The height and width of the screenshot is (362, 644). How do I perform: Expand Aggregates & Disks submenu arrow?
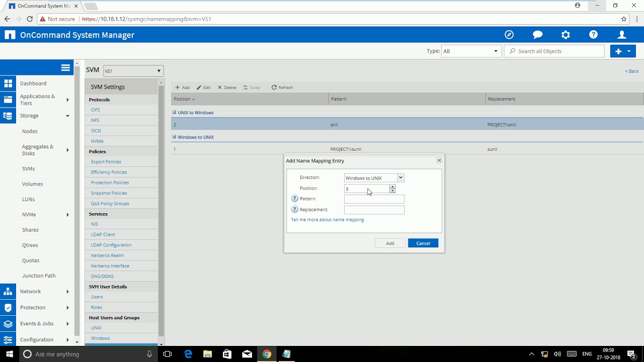(x=67, y=150)
